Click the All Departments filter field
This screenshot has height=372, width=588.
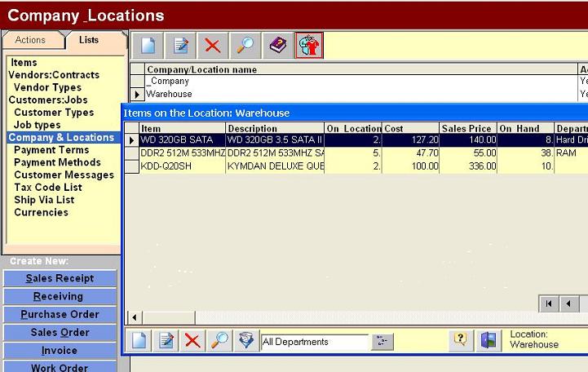pos(314,342)
